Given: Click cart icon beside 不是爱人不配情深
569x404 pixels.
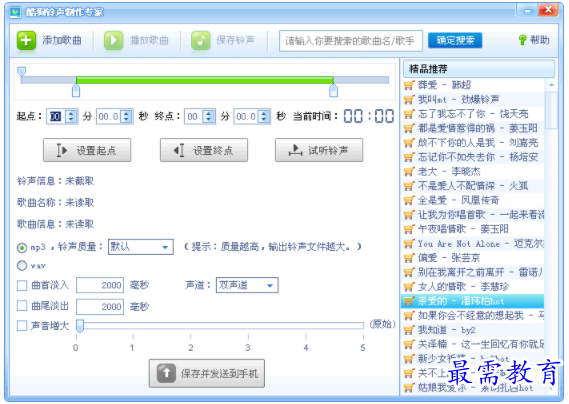Looking at the screenshot, I should (409, 186).
